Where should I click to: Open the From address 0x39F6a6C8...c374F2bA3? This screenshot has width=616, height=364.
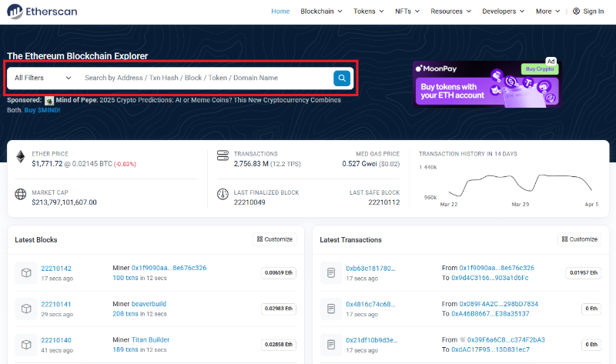coord(506,339)
